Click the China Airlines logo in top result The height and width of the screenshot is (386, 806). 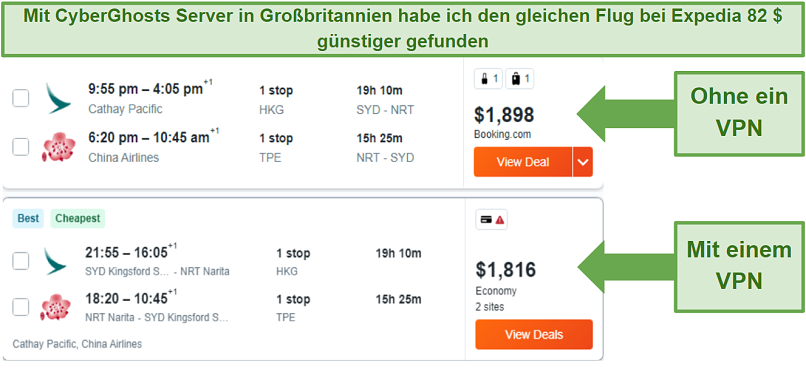pos(58,147)
